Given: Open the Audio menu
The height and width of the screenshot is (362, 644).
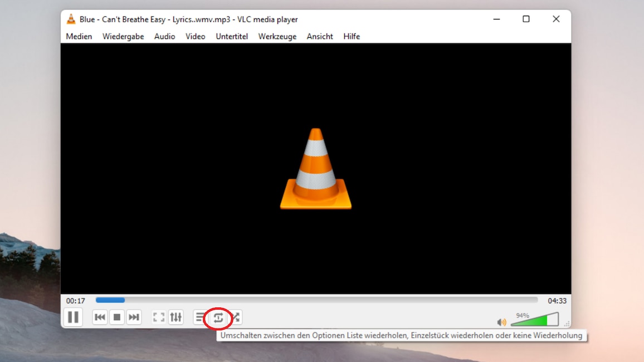Looking at the screenshot, I should (164, 36).
